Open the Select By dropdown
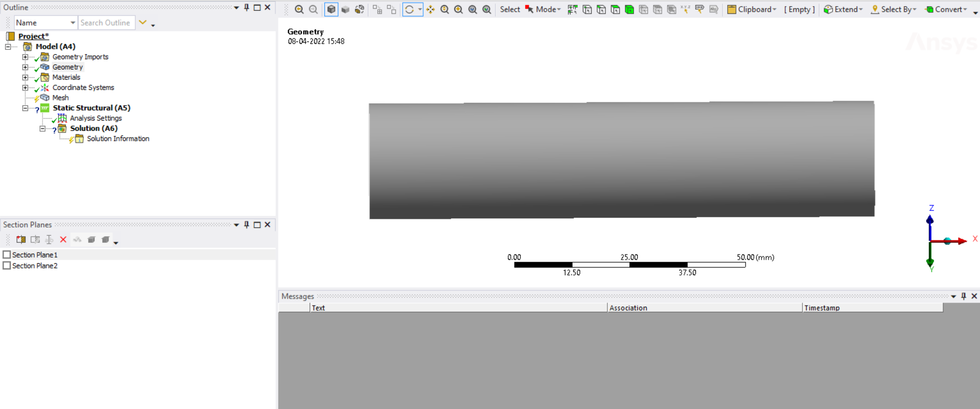980x409 pixels. pyautogui.click(x=894, y=9)
